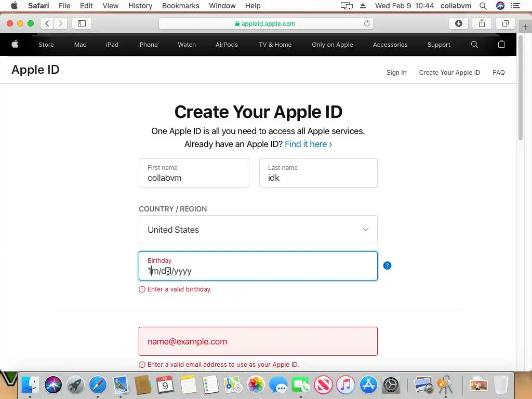Open the News app icon
The height and width of the screenshot is (399, 532).
point(323,385)
